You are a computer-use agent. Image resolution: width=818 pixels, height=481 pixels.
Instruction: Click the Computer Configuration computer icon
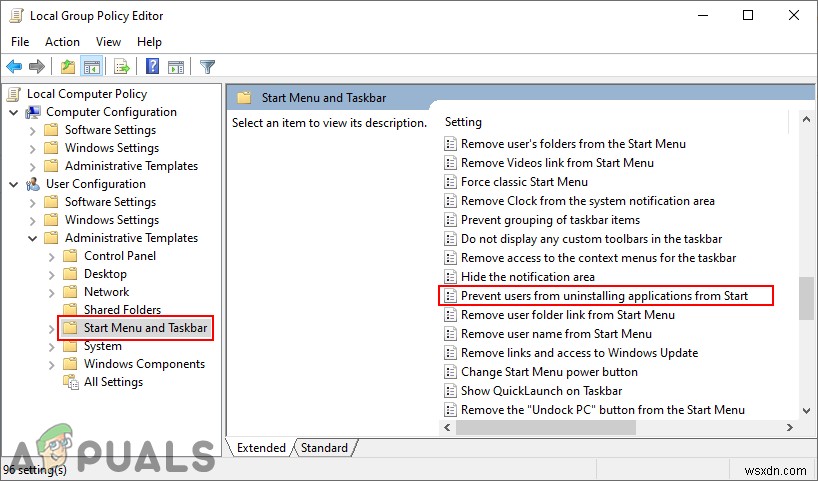click(33, 112)
